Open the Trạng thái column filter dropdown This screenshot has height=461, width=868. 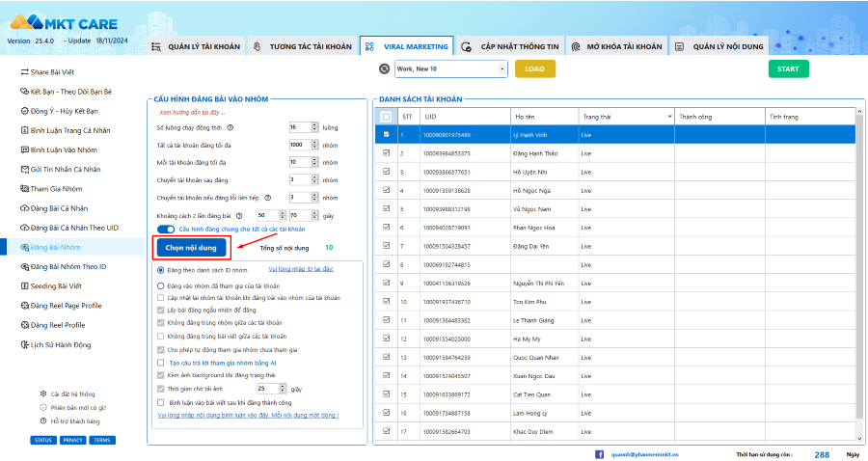(669, 117)
